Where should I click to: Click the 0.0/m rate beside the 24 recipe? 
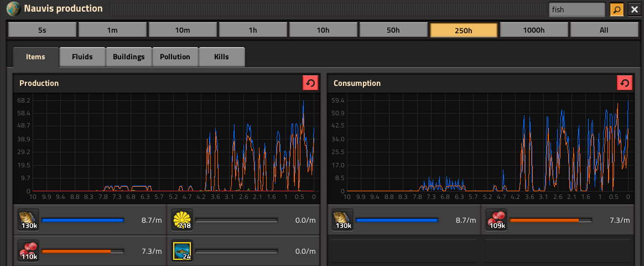pyautogui.click(x=305, y=251)
